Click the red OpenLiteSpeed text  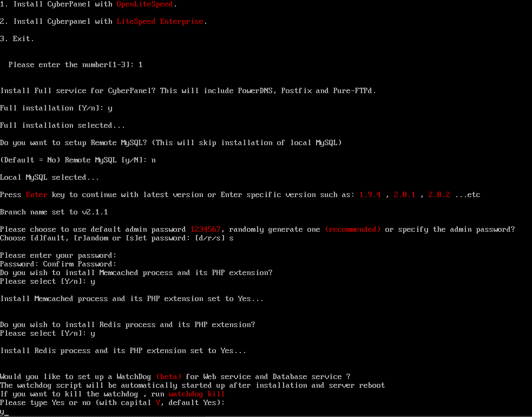[x=145, y=4]
